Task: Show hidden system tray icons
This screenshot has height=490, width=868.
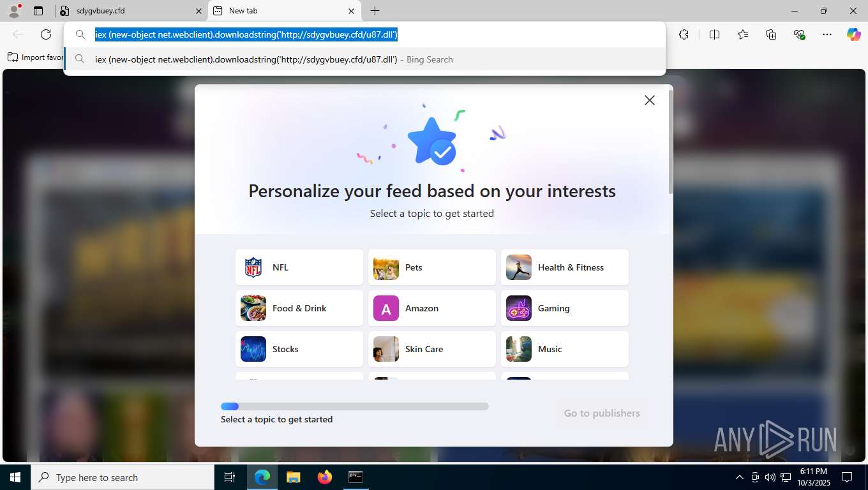Action: pyautogui.click(x=740, y=477)
